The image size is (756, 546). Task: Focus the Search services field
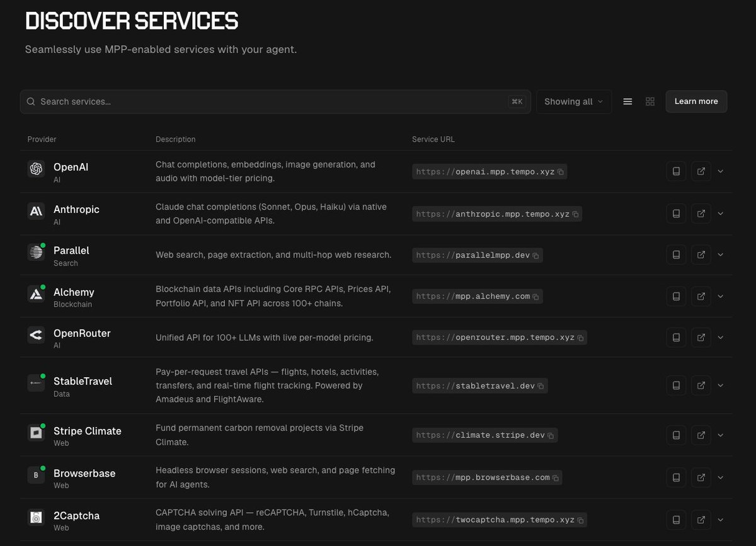275,101
